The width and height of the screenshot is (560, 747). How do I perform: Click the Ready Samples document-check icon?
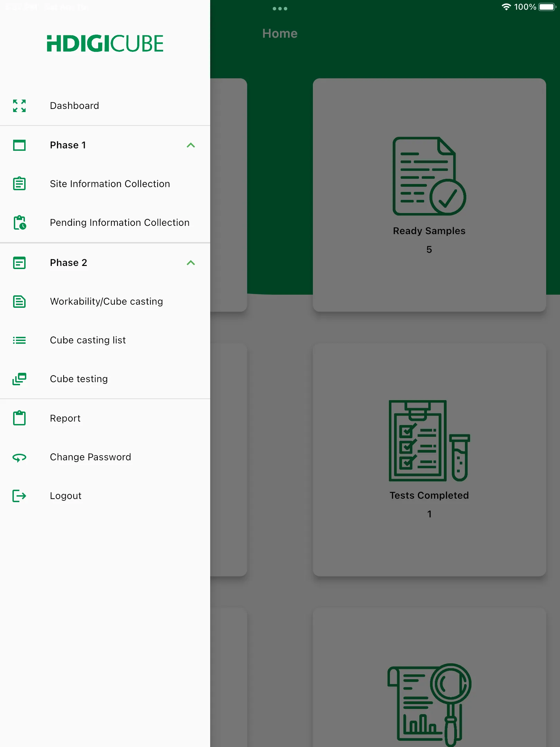(x=429, y=176)
